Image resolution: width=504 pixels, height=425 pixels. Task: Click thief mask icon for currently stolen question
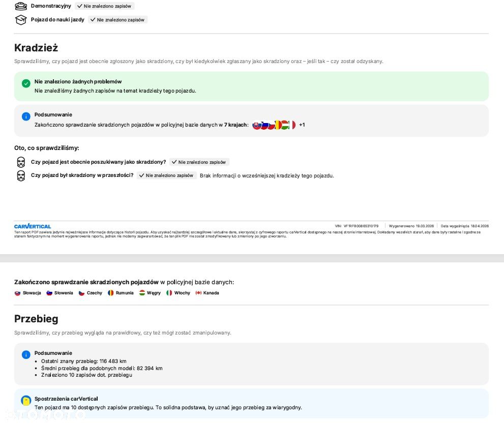tap(21, 162)
